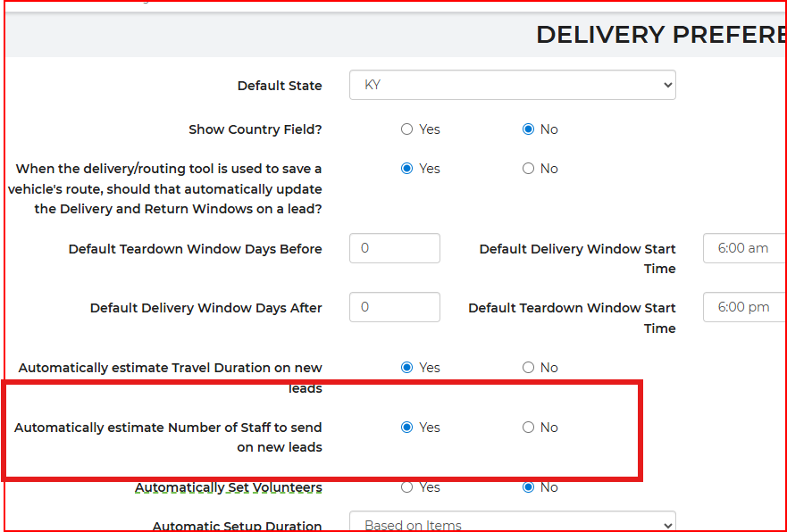Select No for Show Country Field
This screenshot has height=532, width=787.
point(528,129)
